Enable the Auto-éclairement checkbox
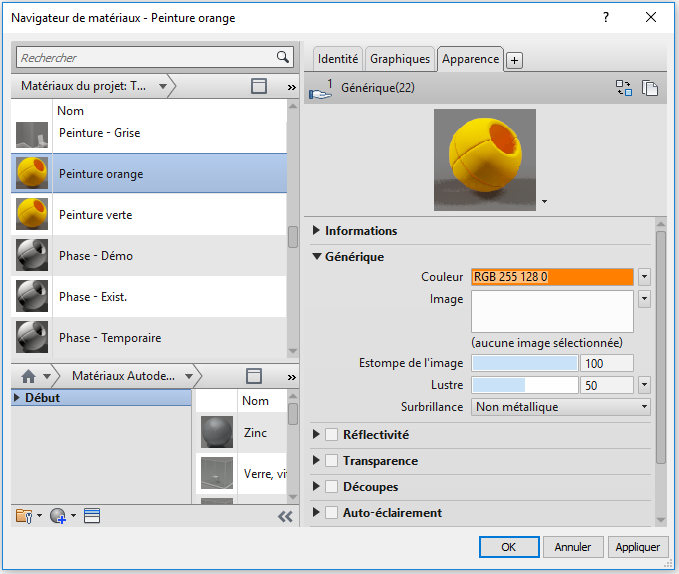The image size is (679, 574). pos(332,513)
